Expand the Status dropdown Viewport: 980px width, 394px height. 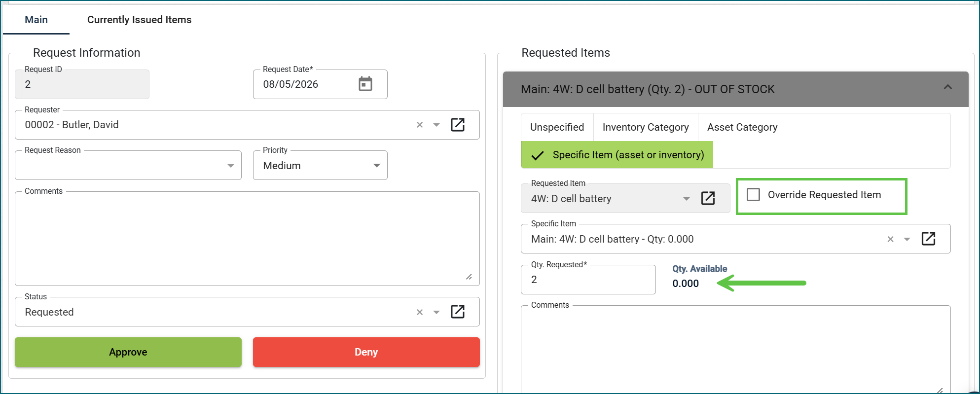coord(436,312)
